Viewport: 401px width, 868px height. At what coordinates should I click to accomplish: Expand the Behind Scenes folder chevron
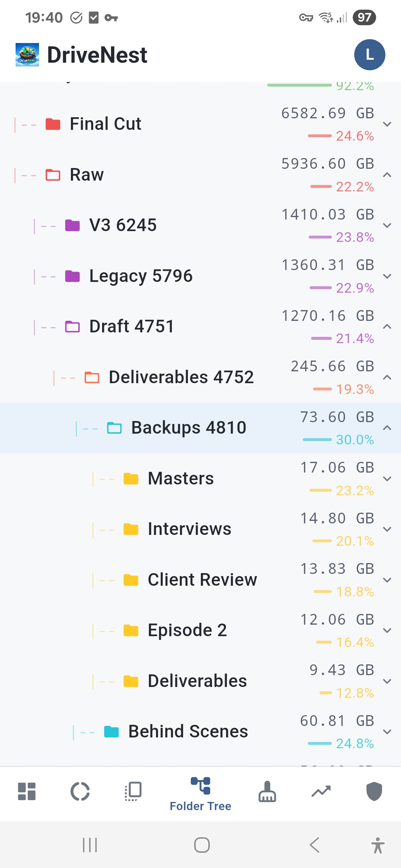(387, 731)
